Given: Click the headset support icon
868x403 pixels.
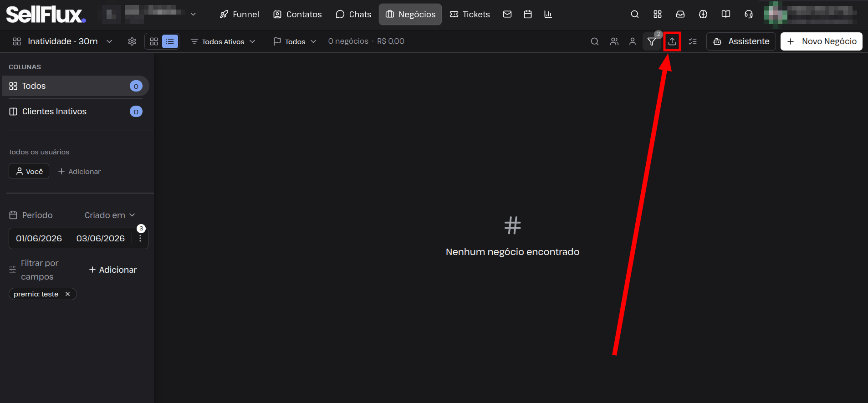Looking at the screenshot, I should [749, 14].
